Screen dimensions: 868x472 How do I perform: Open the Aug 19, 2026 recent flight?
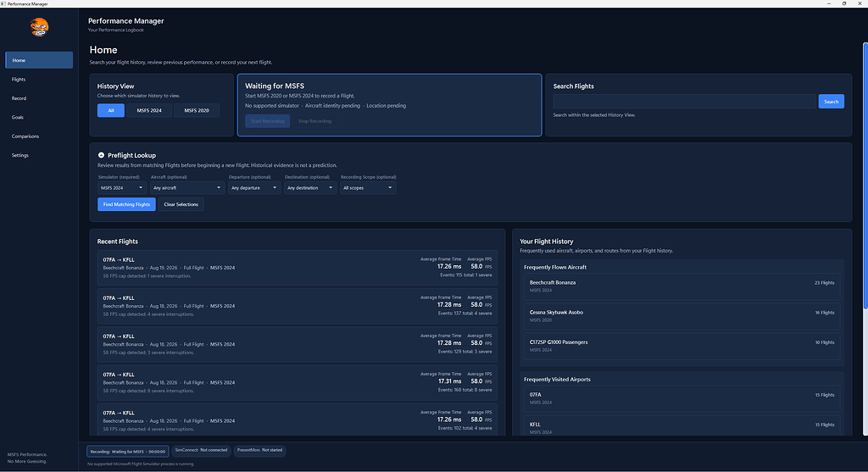pos(298,267)
